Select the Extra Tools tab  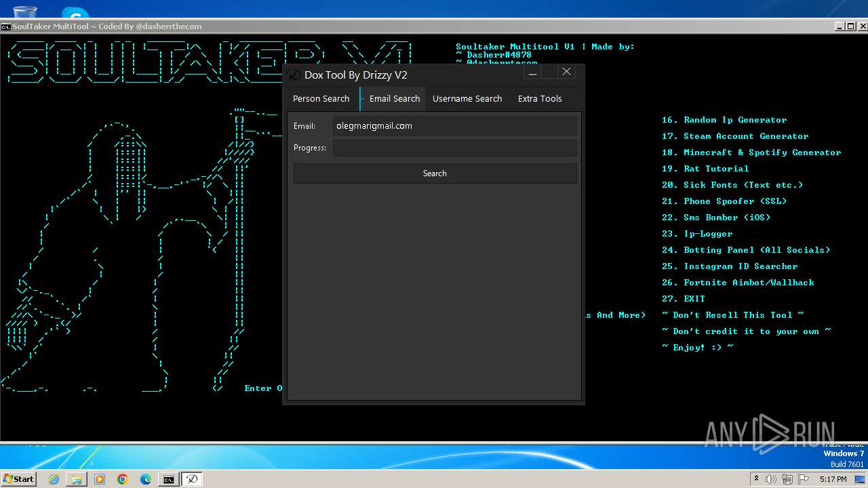(x=540, y=98)
